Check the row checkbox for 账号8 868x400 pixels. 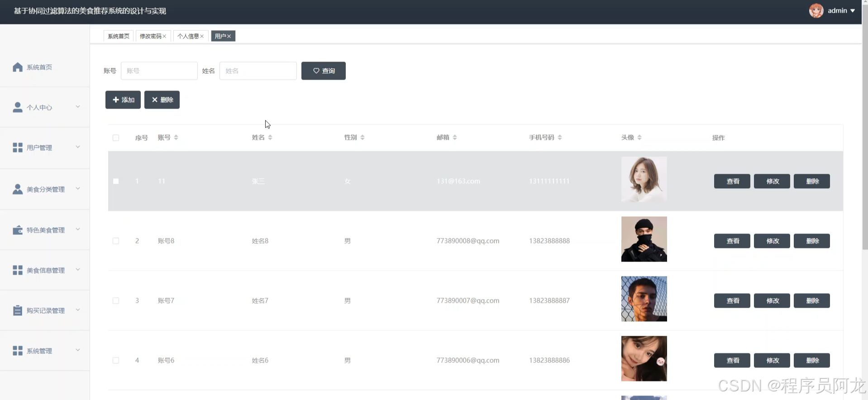116,241
